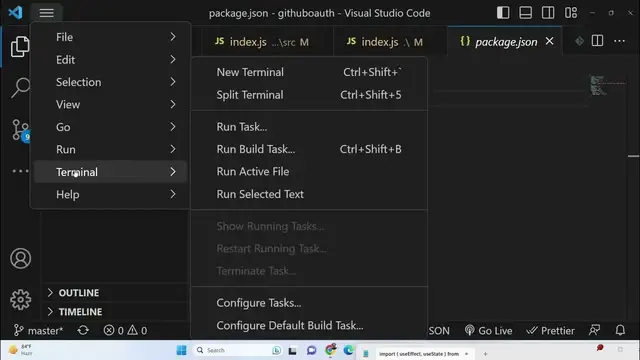Open the Source Control view
This screenshot has width=640, height=360.
click(20, 130)
